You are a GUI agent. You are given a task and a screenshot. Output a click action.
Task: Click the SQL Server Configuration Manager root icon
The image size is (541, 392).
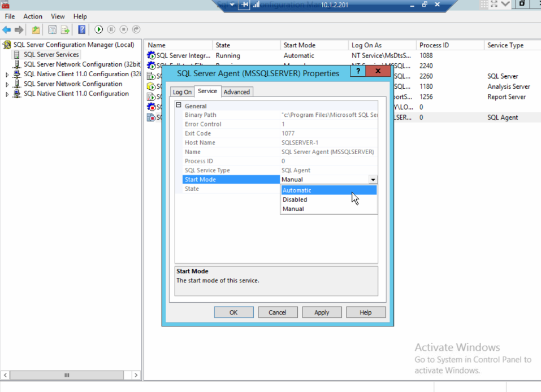7,45
